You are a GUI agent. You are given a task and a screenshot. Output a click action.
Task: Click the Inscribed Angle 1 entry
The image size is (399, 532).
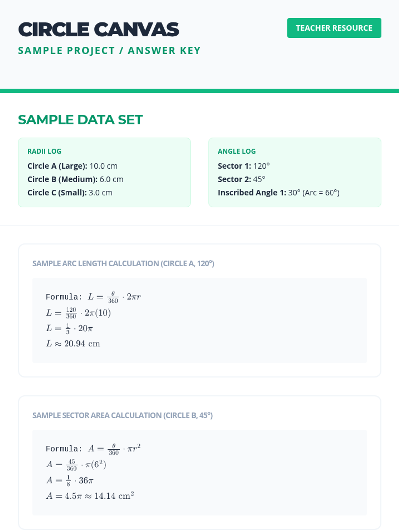[278, 193]
